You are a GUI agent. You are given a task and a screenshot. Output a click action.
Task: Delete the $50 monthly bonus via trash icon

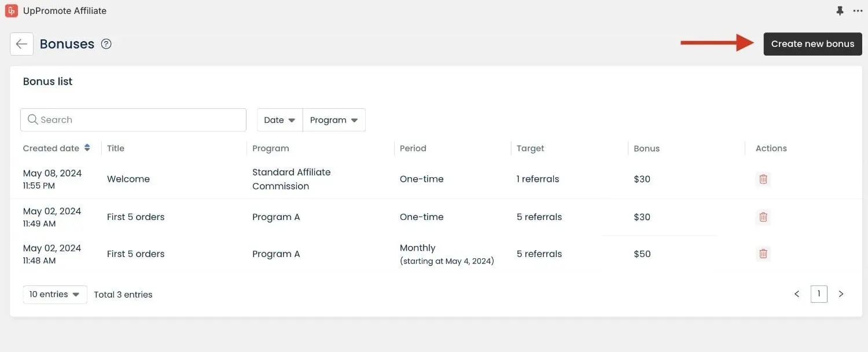[x=763, y=254]
